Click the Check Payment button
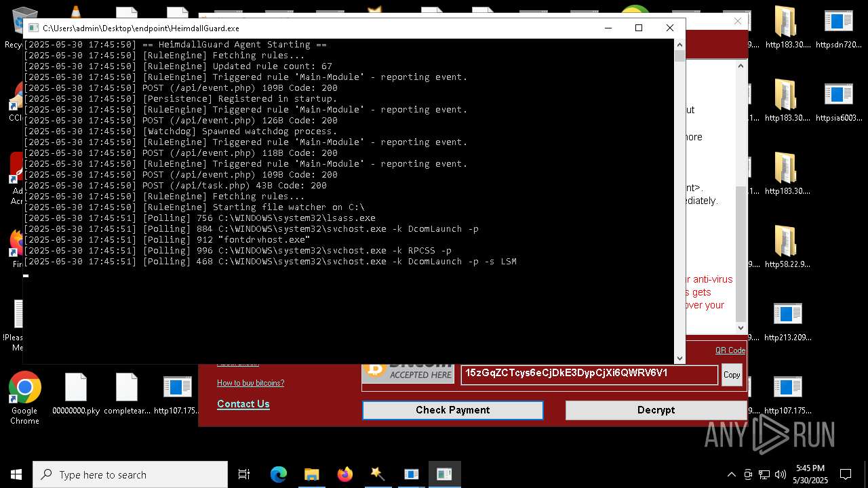This screenshot has width=868, height=488. click(452, 410)
